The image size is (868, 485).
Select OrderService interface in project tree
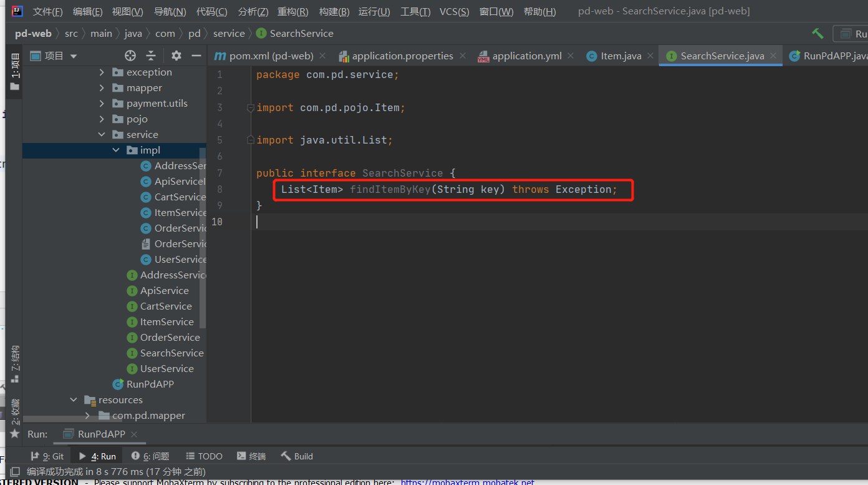point(163,338)
